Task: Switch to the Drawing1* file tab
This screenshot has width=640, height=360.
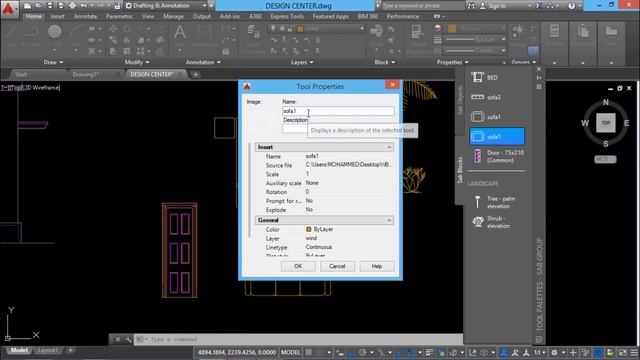Action: (x=86, y=74)
